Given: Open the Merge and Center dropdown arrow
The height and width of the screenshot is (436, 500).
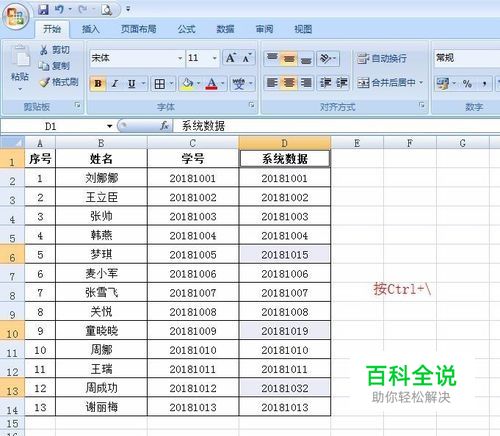Looking at the screenshot, I should click(x=421, y=82).
